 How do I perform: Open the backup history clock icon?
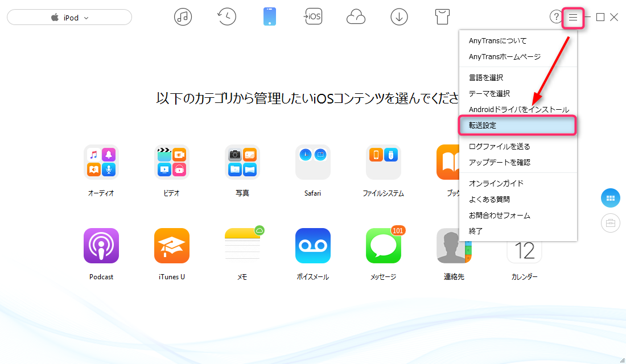click(226, 17)
